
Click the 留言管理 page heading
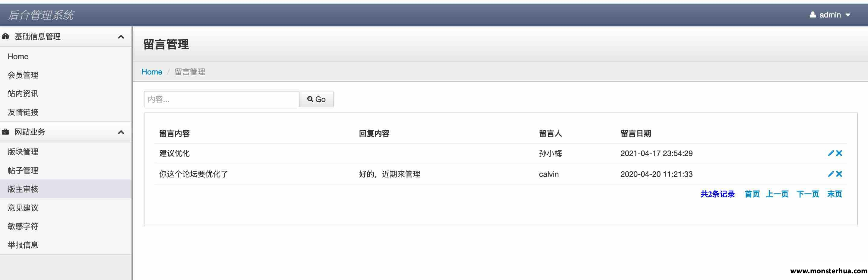click(166, 44)
